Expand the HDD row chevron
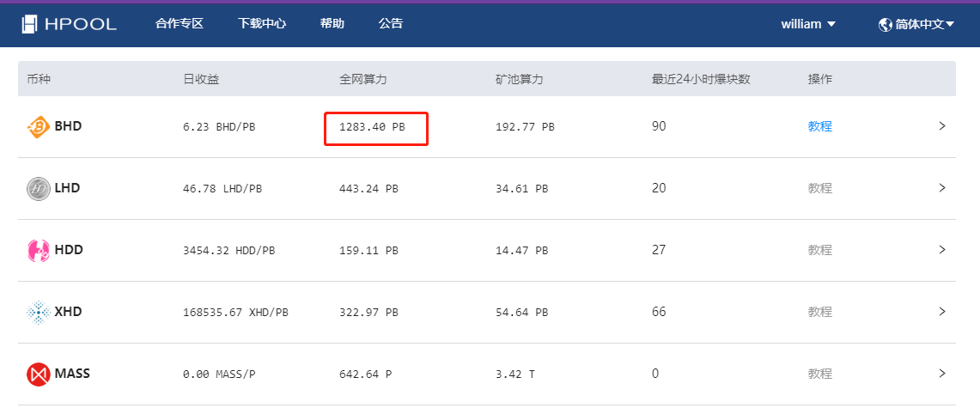Screen dimensions: 980x414 click(942, 250)
